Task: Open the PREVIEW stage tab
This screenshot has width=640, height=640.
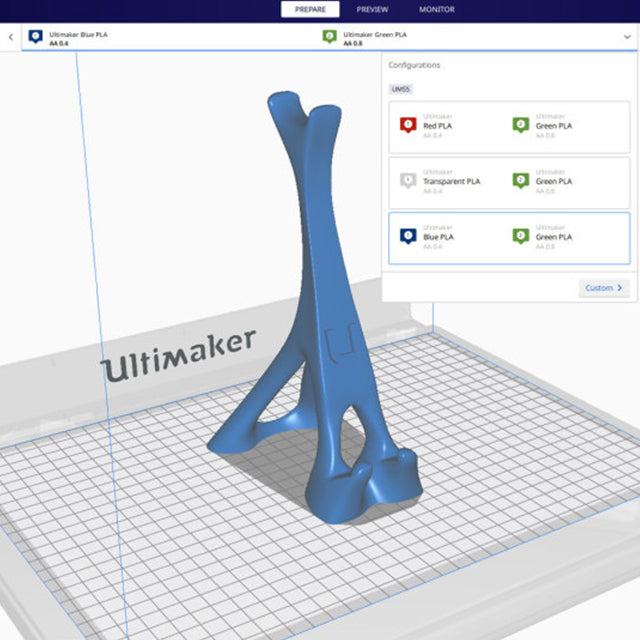Action: coord(372,9)
